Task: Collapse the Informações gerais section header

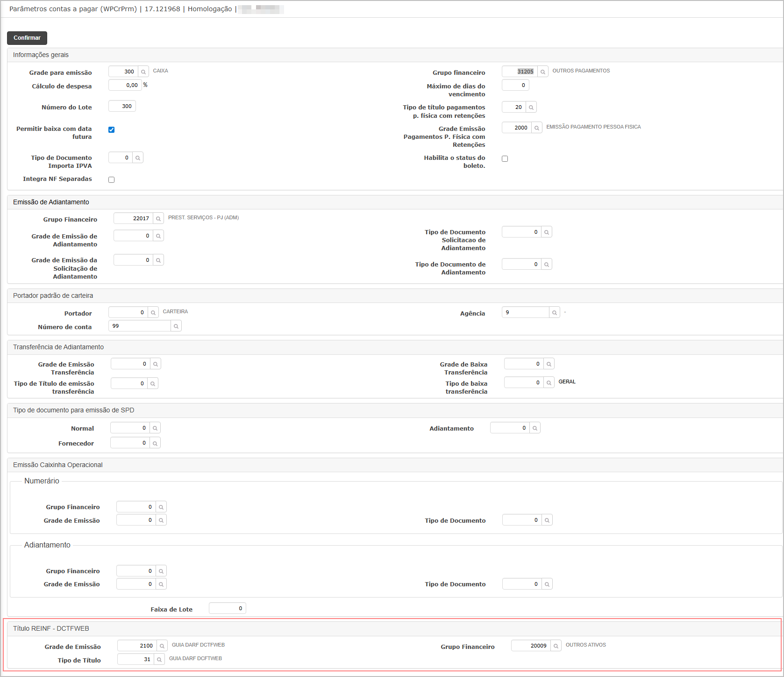Action: (41, 55)
